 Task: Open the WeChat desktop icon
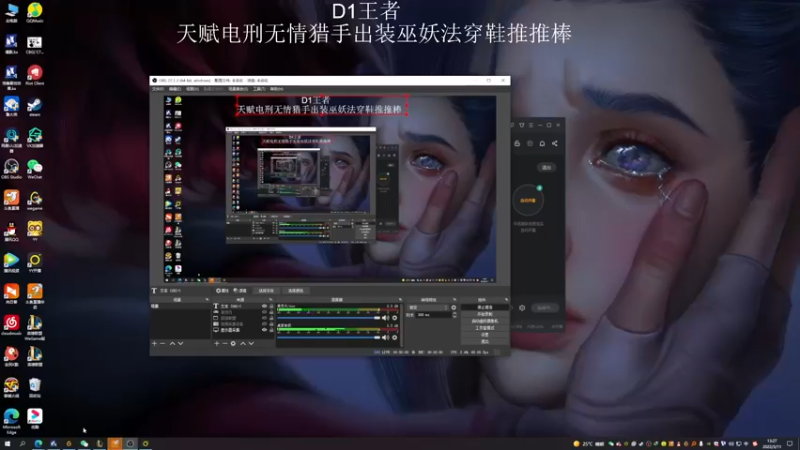coord(35,167)
